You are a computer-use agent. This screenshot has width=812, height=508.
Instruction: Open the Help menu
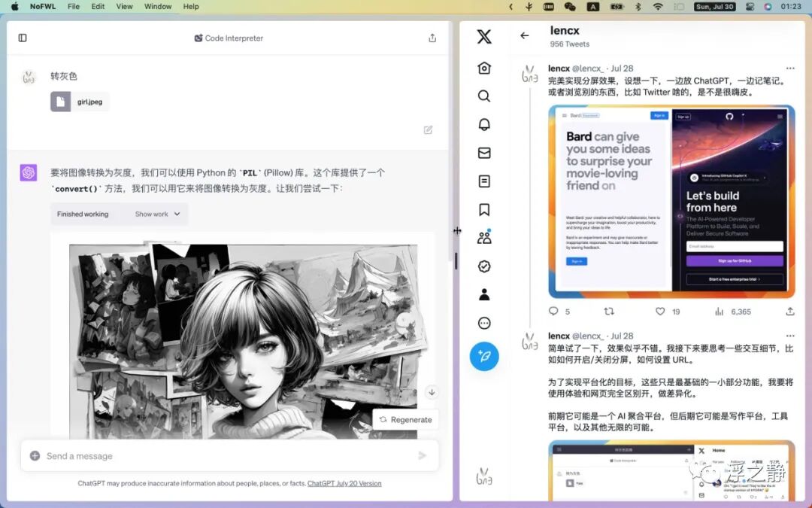pyautogui.click(x=191, y=6)
